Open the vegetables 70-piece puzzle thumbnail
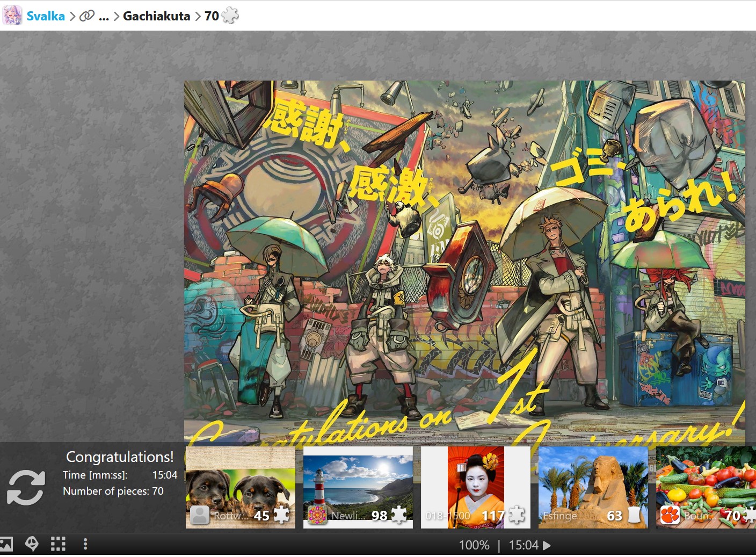This screenshot has width=756, height=557. click(706, 487)
